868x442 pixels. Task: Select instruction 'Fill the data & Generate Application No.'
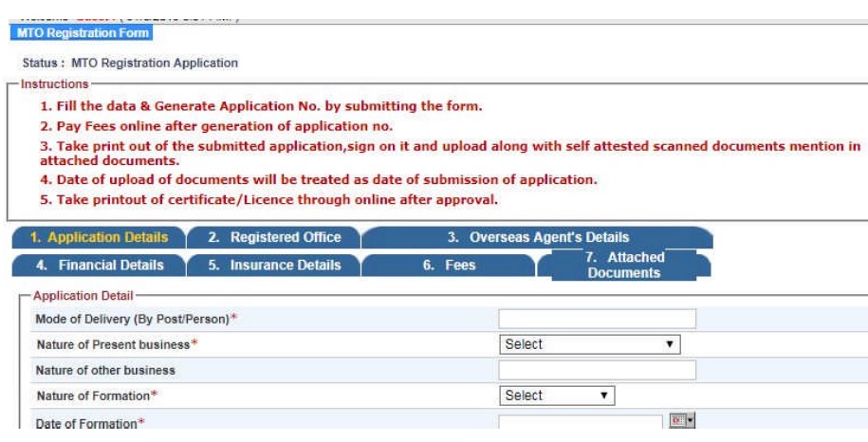pyautogui.click(x=261, y=106)
